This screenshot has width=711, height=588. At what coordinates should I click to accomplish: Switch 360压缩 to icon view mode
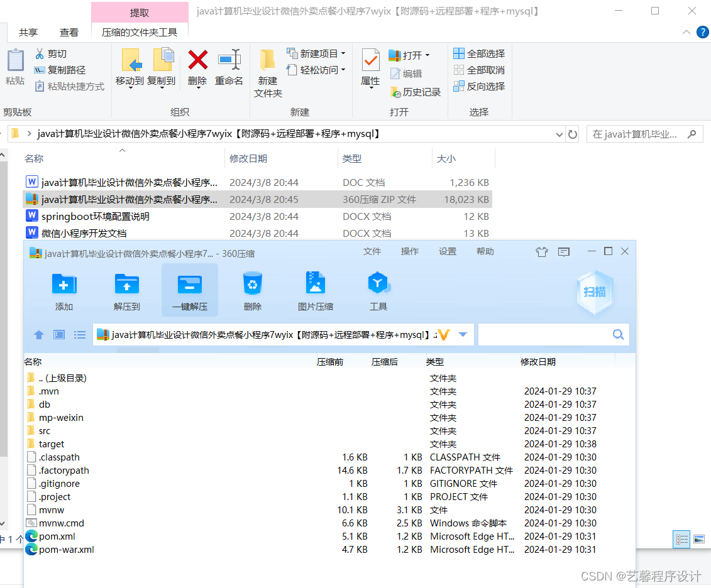[x=59, y=335]
